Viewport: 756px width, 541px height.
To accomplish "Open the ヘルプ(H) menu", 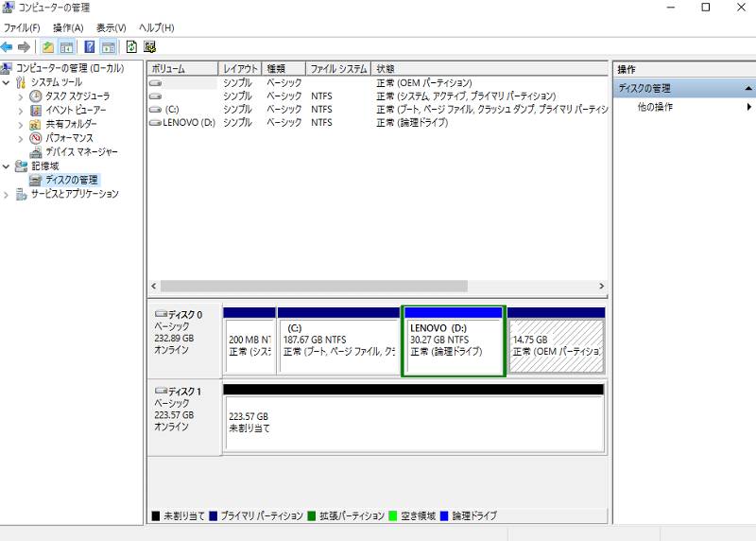I will coord(156,28).
